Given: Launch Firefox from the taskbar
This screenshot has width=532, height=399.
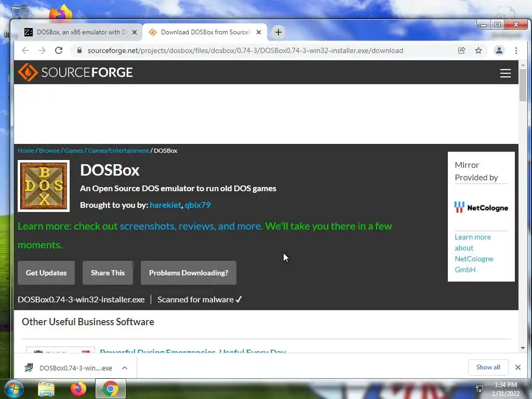Looking at the screenshot, I should coord(78,389).
